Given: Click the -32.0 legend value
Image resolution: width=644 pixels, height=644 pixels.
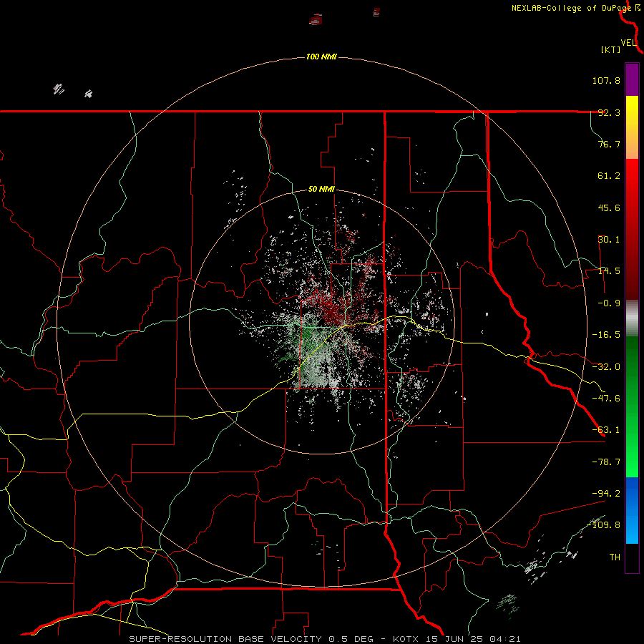Looking at the screenshot, I should pyautogui.click(x=606, y=367).
